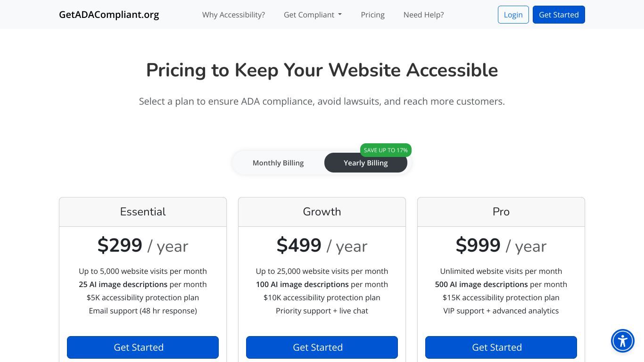This screenshot has width=644, height=362.
Task: Open the Need Help? page
Action: click(423, 15)
